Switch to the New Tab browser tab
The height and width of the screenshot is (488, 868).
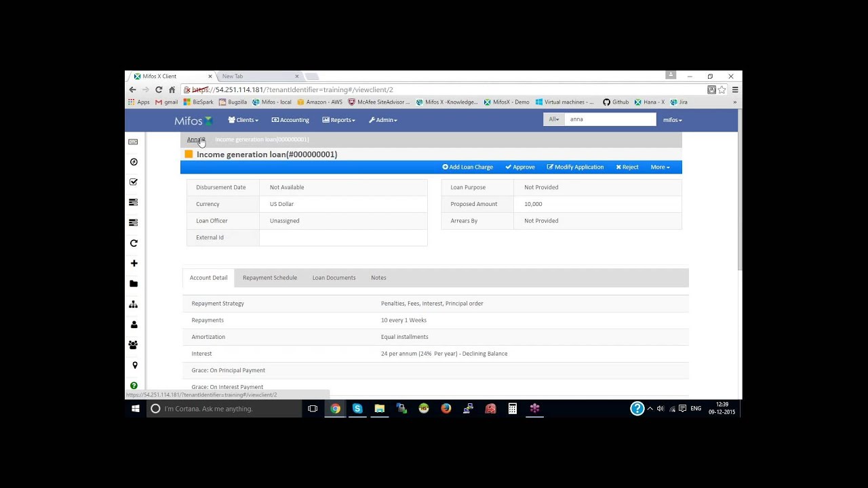pyautogui.click(x=259, y=77)
